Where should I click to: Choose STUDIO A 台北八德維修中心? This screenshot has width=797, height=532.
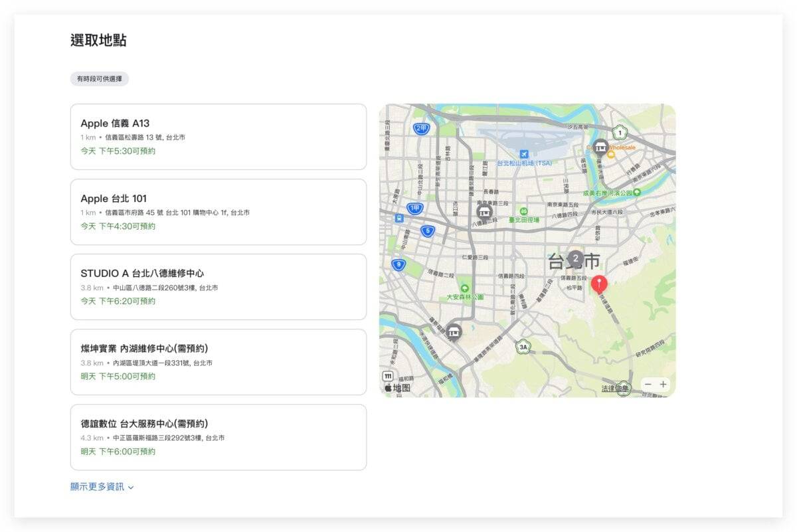click(218, 287)
